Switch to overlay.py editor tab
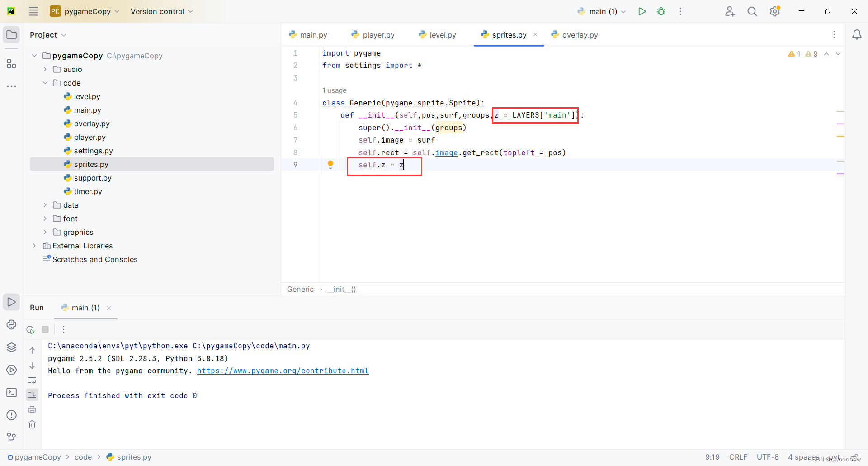Viewport: 868px width, 466px height. [x=575, y=35]
